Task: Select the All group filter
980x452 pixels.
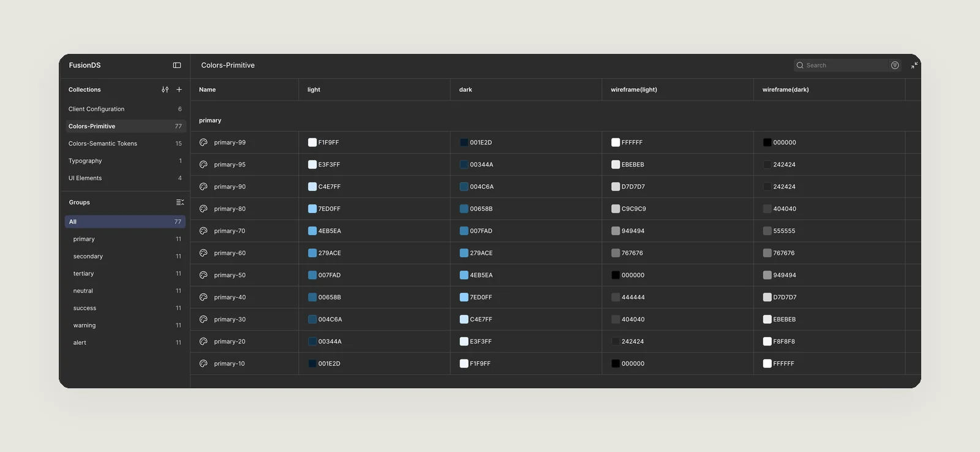Action: tap(125, 222)
